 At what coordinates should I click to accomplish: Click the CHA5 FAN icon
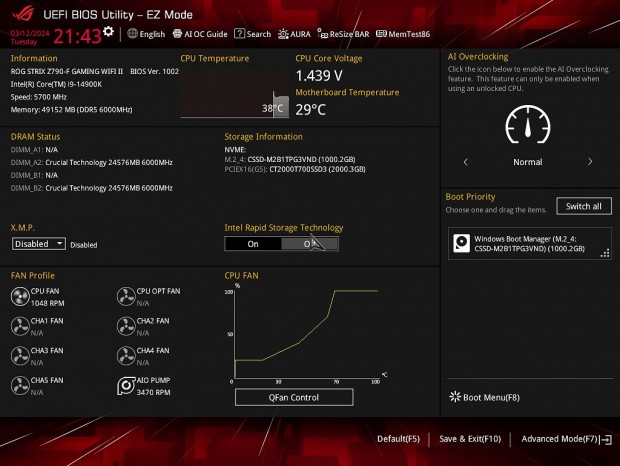pyautogui.click(x=20, y=386)
